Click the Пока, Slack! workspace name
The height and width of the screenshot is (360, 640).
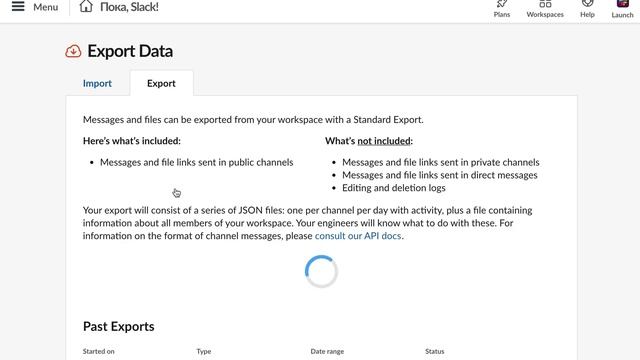click(129, 7)
